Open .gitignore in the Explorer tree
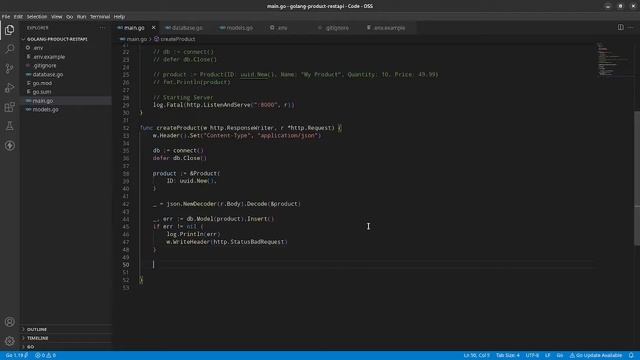 [66, 66]
